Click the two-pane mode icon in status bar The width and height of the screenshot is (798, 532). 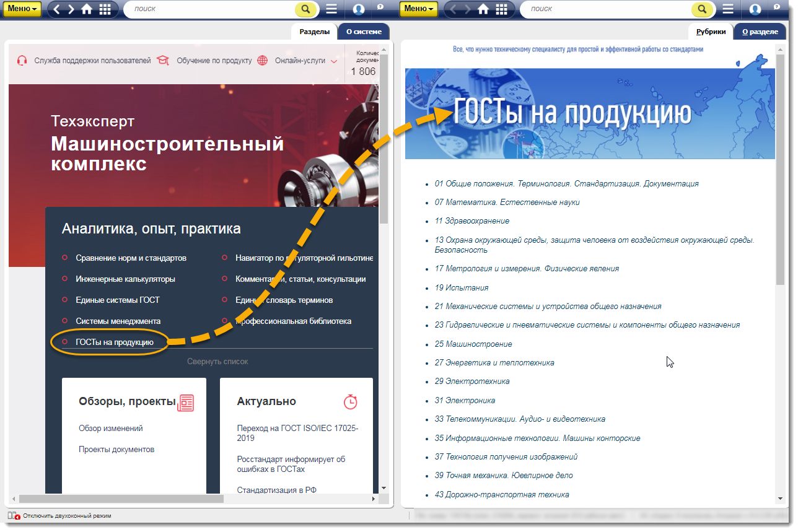coord(14,515)
